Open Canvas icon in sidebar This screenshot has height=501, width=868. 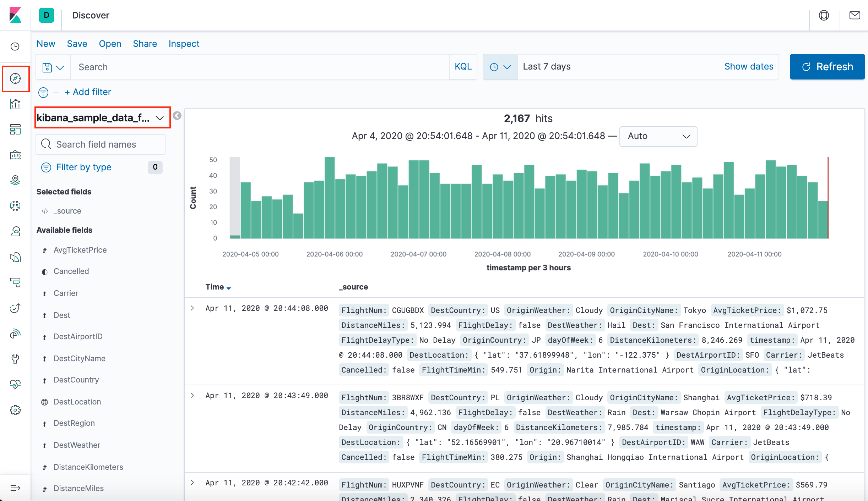pyautogui.click(x=15, y=155)
